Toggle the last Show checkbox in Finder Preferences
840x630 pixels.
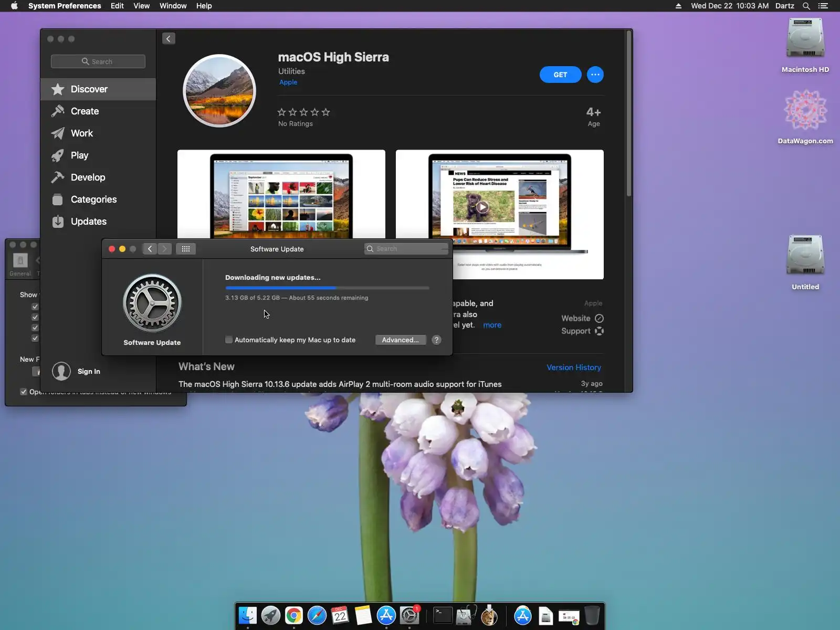[x=35, y=338]
